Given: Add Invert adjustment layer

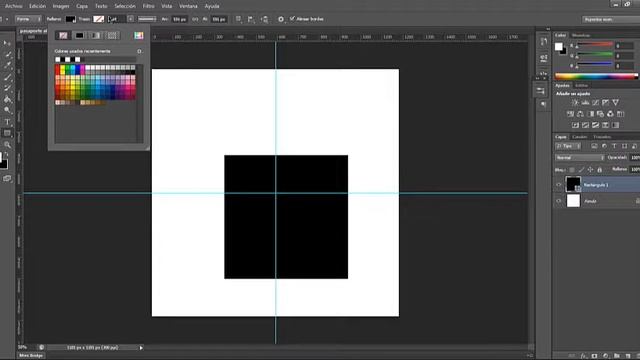Looking at the screenshot, I should tap(575, 125).
